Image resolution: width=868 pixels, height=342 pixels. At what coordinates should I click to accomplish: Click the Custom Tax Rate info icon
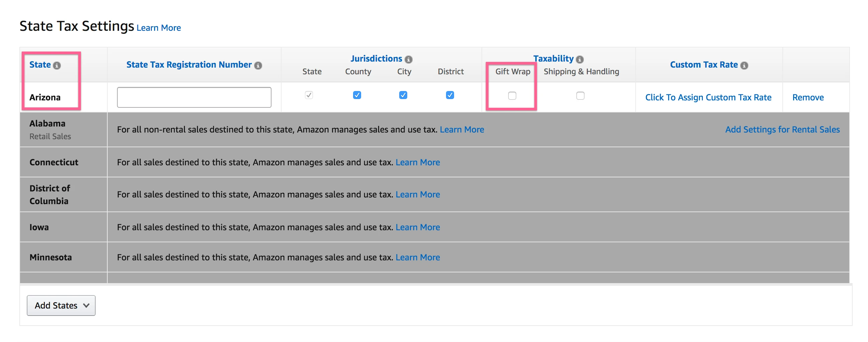coord(744,65)
